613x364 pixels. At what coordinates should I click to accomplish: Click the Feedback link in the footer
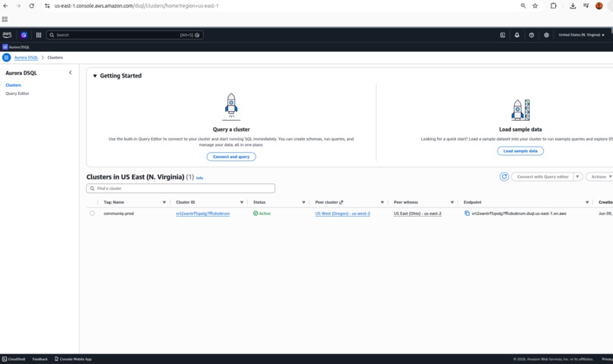point(40,359)
